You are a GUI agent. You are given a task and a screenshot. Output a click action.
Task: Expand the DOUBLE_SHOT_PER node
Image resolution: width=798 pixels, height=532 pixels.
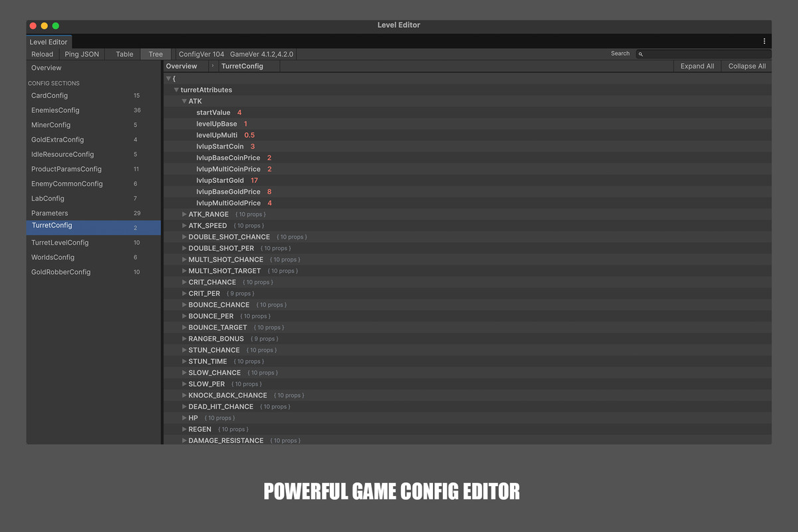(x=185, y=248)
